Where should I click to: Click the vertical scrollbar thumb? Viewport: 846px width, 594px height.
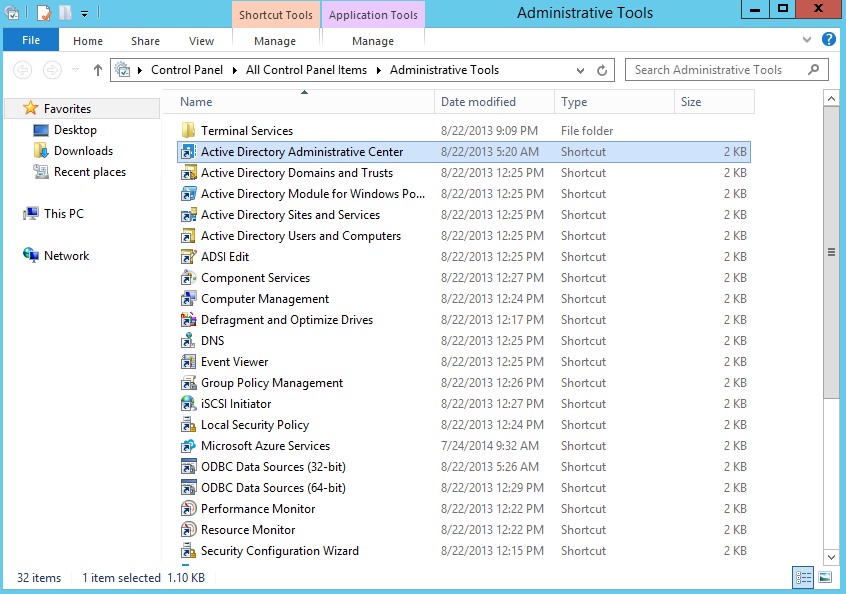831,252
